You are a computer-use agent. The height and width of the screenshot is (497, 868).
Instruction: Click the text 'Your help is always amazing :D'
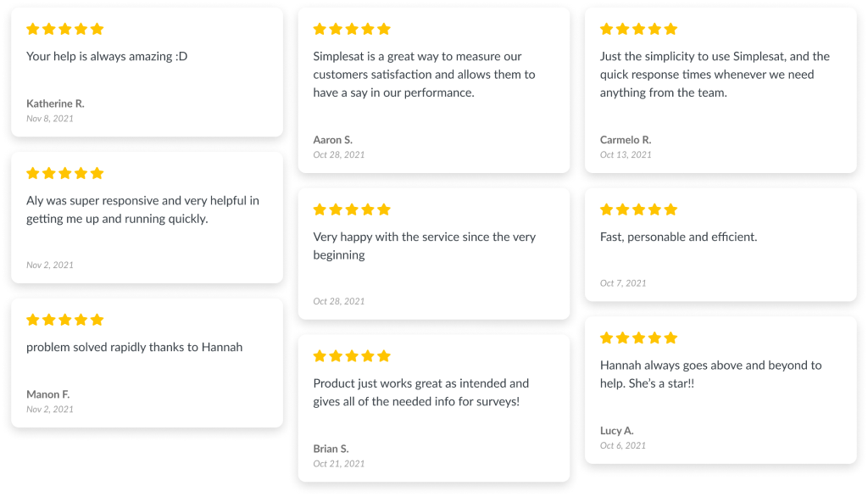(x=107, y=57)
